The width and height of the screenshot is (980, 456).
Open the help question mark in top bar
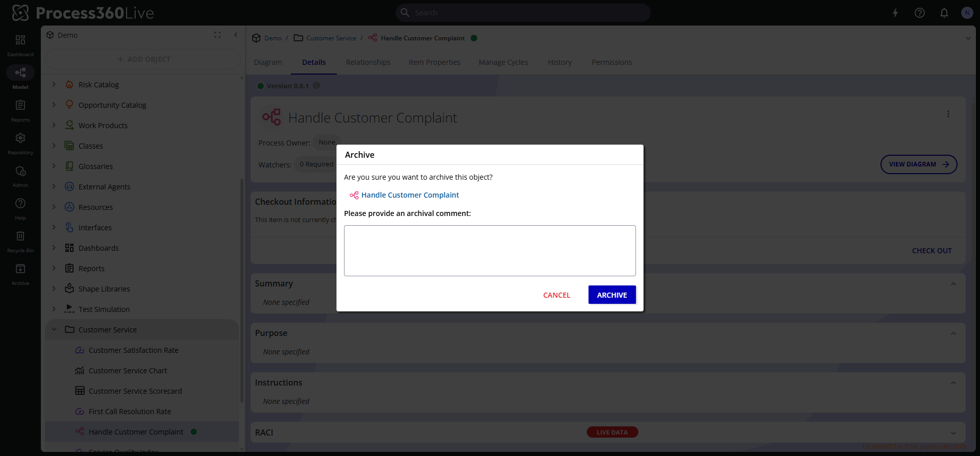click(x=920, y=13)
